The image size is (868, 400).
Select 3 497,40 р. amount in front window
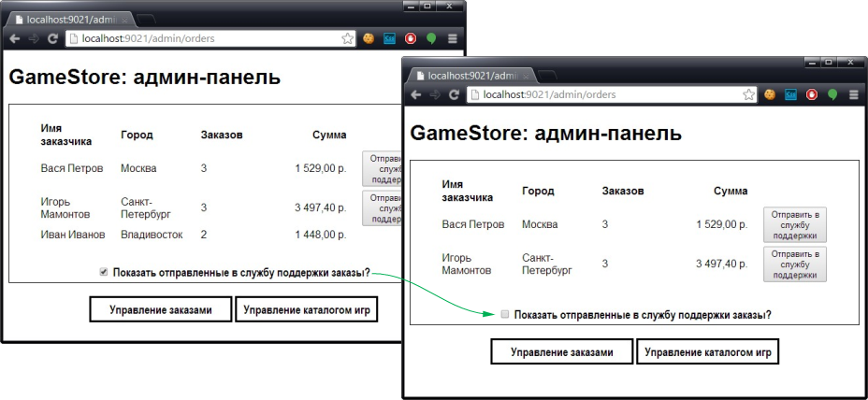(722, 264)
